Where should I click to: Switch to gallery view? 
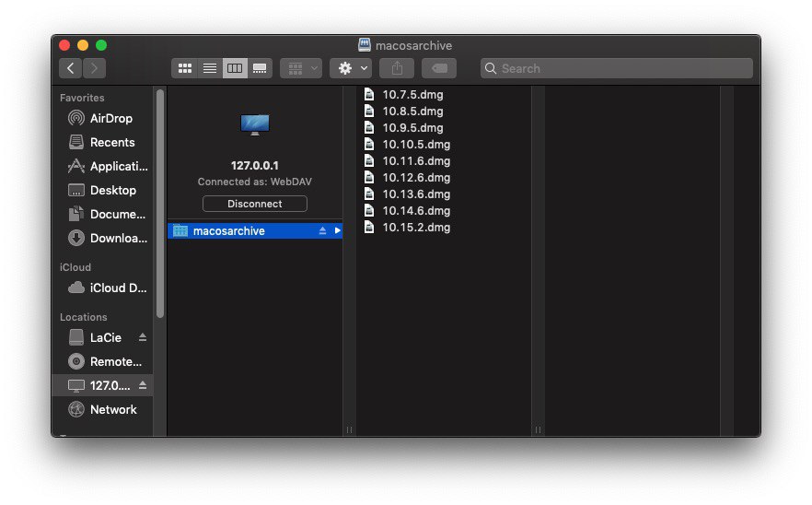click(260, 68)
